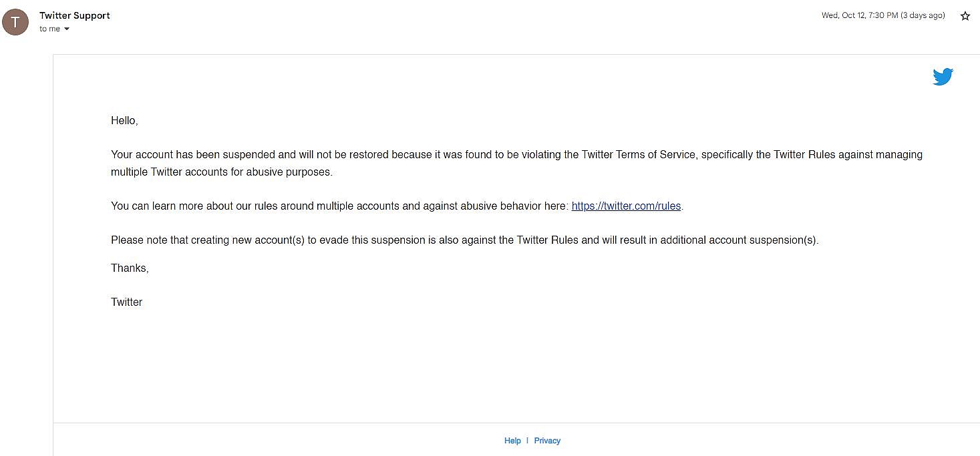Click the Wed, Oct 12, 7:30 PM timestamp
Screen dimensions: 980x456
860,16
